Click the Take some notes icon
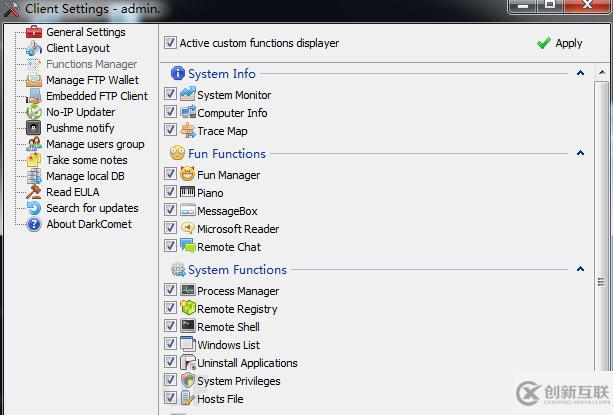 pos(34,160)
